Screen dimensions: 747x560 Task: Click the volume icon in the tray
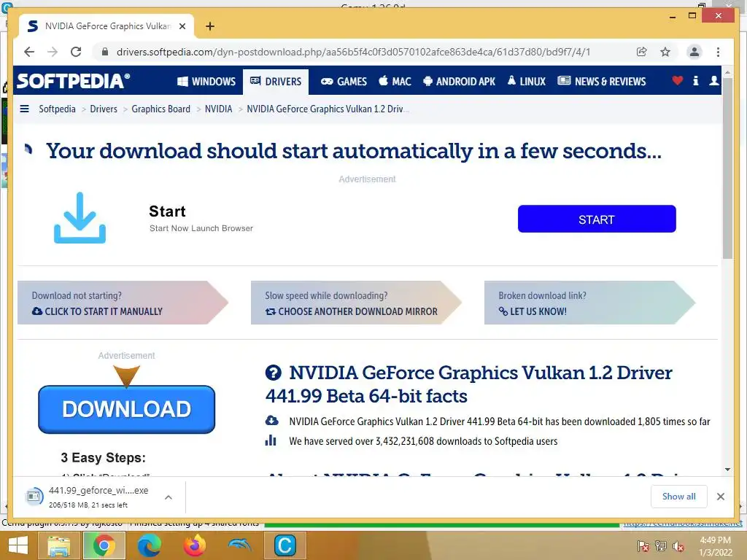tap(678, 547)
